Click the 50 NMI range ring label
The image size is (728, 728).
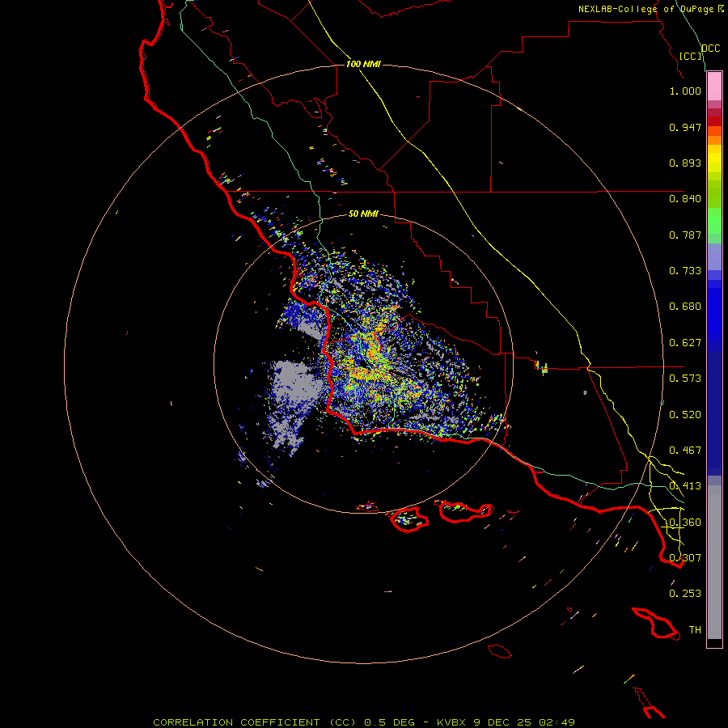(x=363, y=214)
